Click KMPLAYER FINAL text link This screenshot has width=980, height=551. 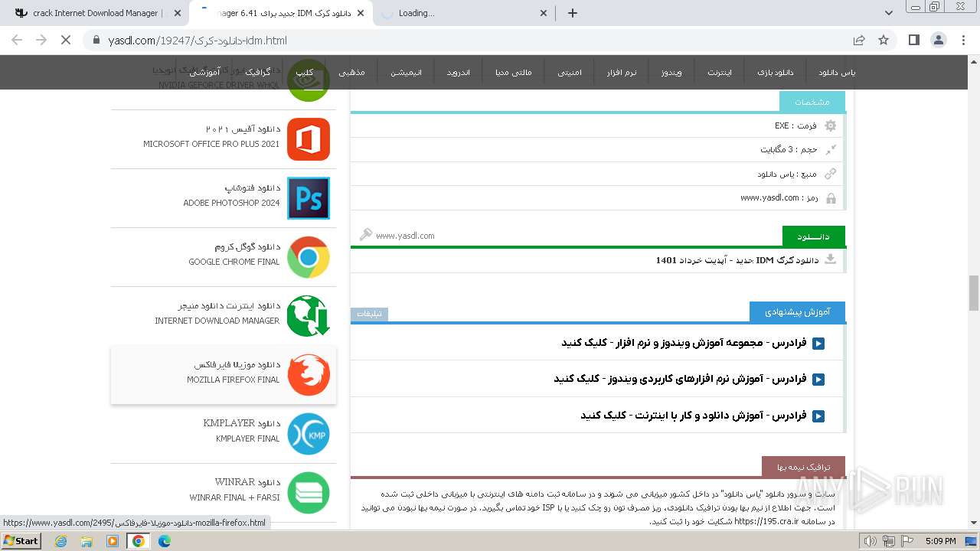click(x=248, y=439)
